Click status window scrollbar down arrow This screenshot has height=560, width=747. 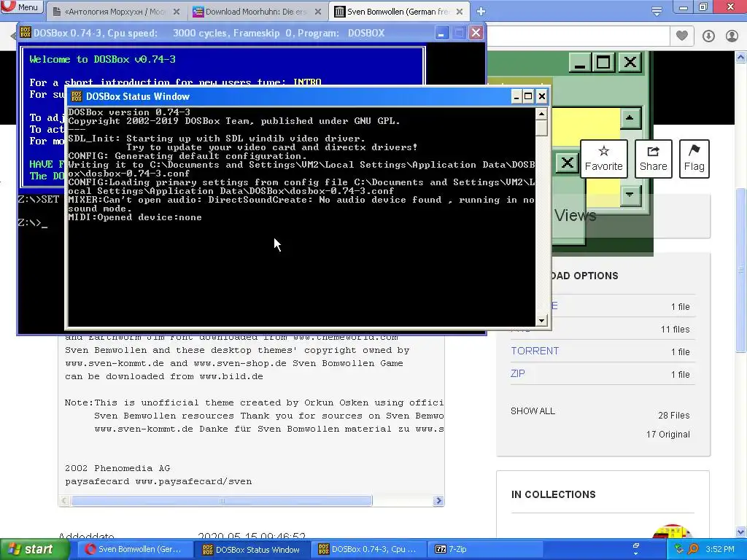[x=541, y=321]
